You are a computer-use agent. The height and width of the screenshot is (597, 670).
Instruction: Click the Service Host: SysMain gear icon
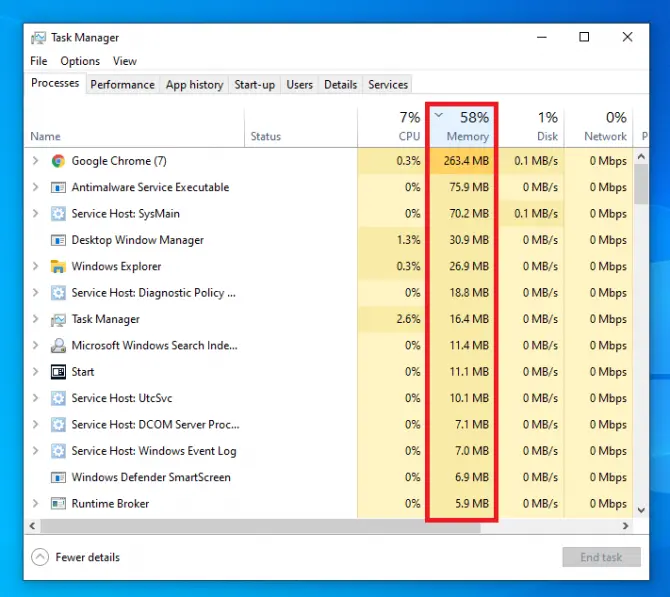coord(58,214)
